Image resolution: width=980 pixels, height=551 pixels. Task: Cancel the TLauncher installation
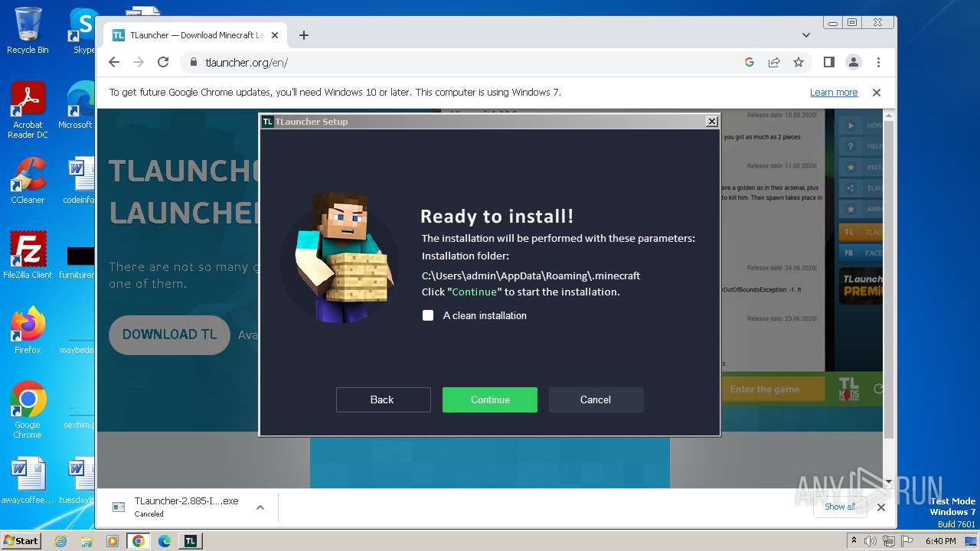pyautogui.click(x=596, y=399)
